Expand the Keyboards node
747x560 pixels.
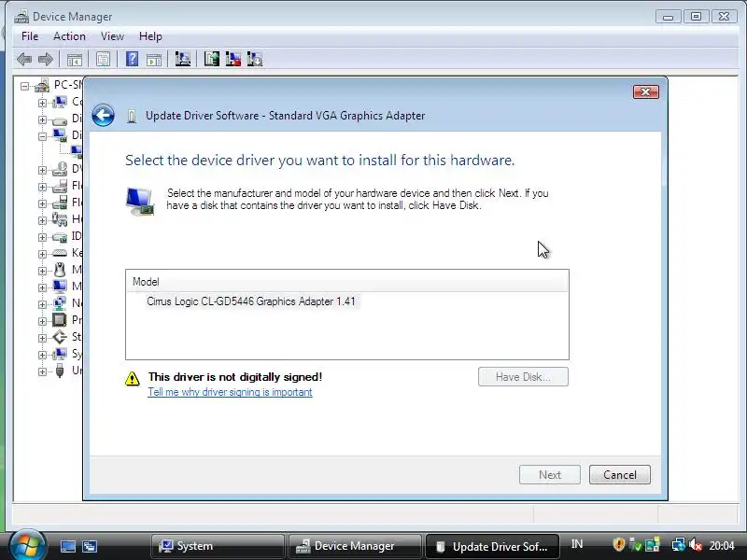coord(42,254)
